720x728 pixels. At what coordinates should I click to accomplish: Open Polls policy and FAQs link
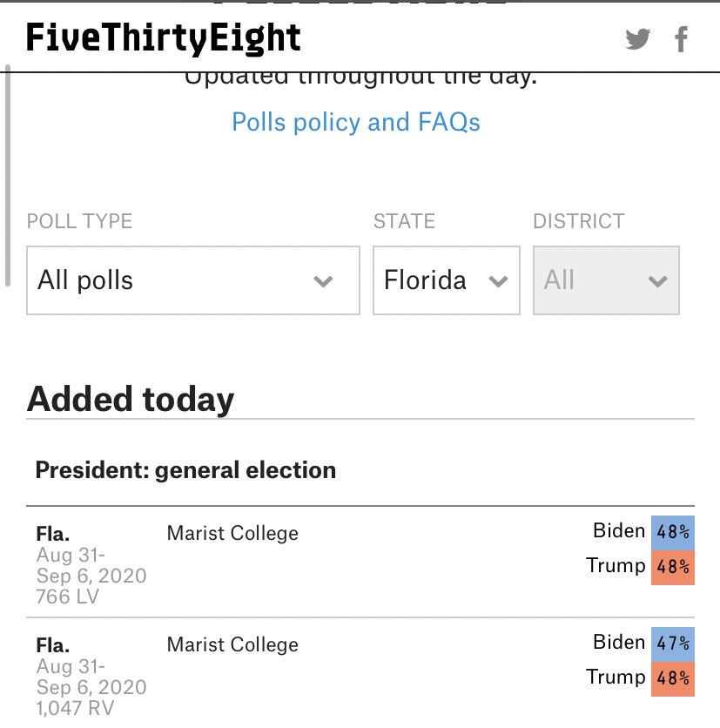[x=355, y=122]
